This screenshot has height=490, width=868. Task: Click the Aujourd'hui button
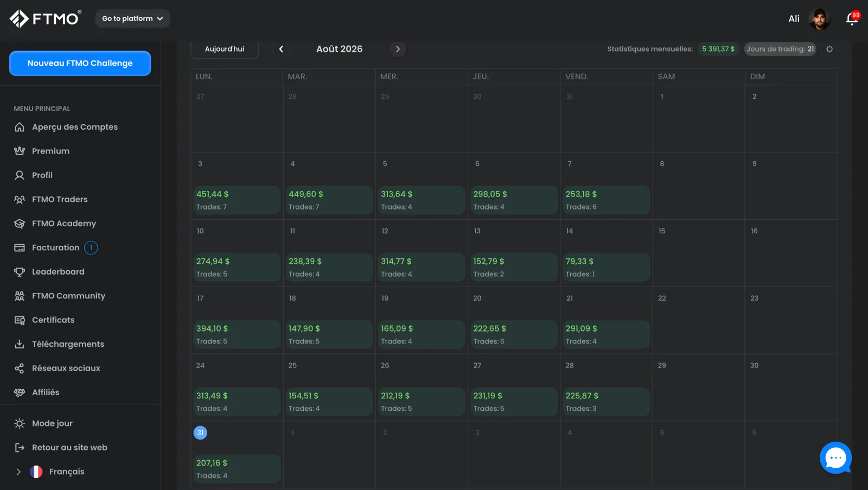click(x=225, y=49)
